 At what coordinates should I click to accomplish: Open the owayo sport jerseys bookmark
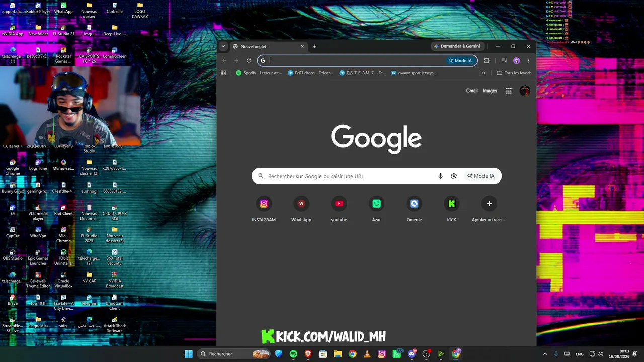(413, 73)
